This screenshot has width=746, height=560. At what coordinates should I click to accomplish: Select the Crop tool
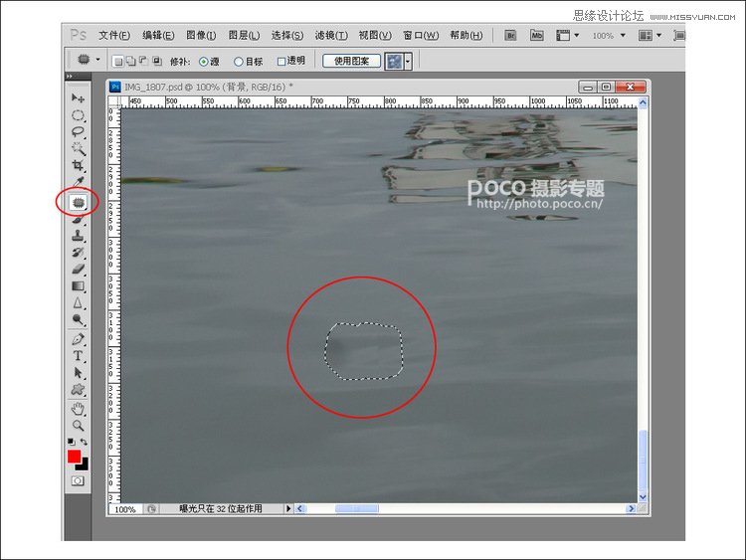point(78,165)
